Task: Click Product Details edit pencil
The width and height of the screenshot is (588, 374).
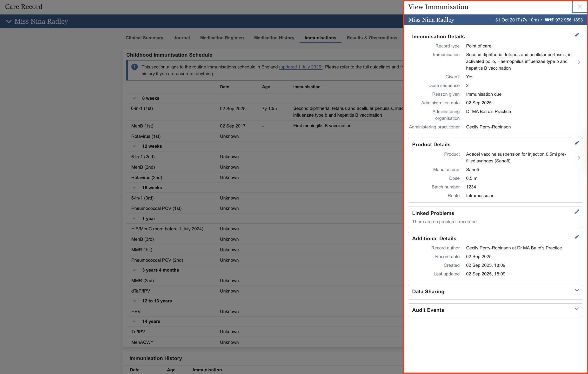Action: [x=576, y=143]
